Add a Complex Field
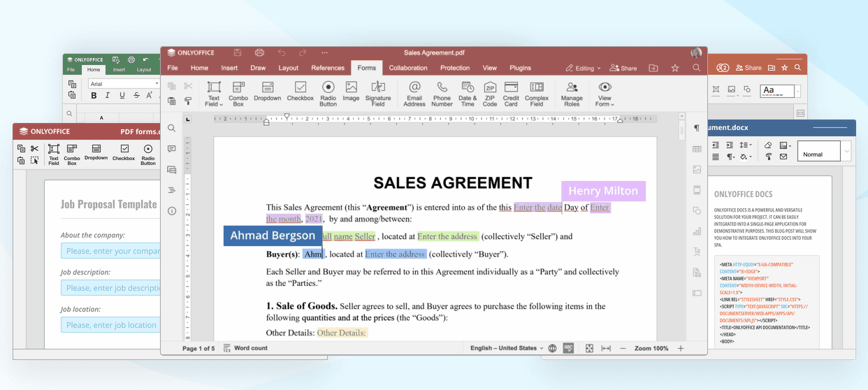The height and width of the screenshot is (390, 868). pos(537,94)
